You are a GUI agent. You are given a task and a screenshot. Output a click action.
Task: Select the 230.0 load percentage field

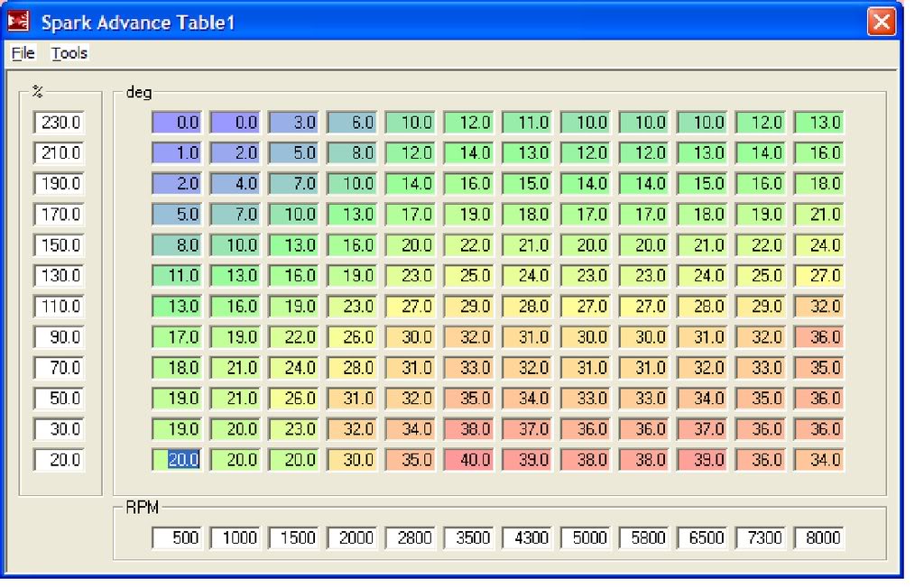tap(58, 123)
